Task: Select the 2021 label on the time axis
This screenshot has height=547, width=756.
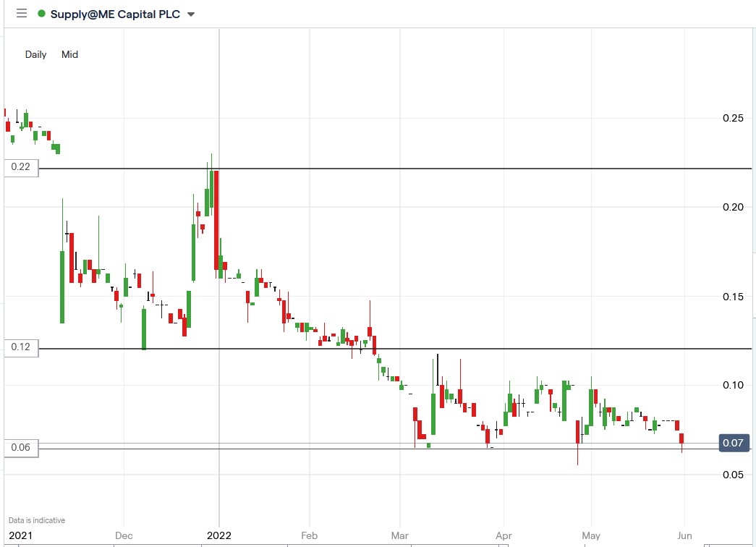Action: click(21, 535)
